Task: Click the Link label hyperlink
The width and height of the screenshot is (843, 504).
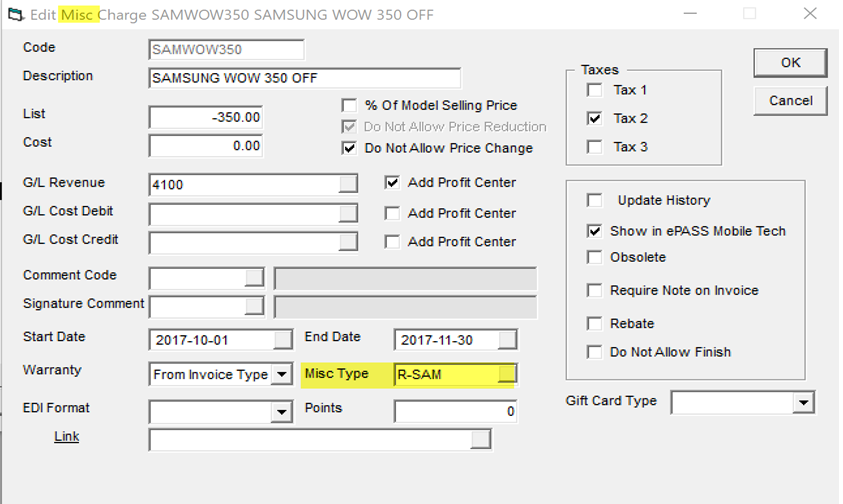Action: tap(66, 436)
